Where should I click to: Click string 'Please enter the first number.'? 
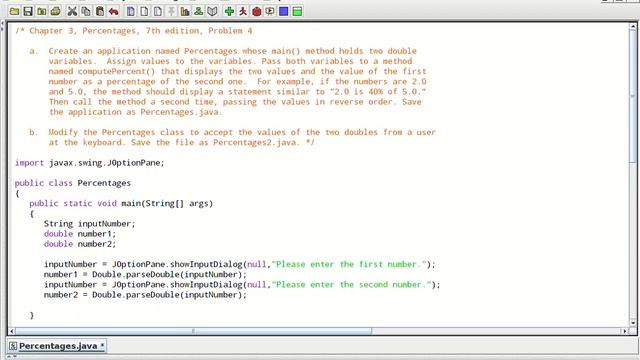click(x=349, y=264)
